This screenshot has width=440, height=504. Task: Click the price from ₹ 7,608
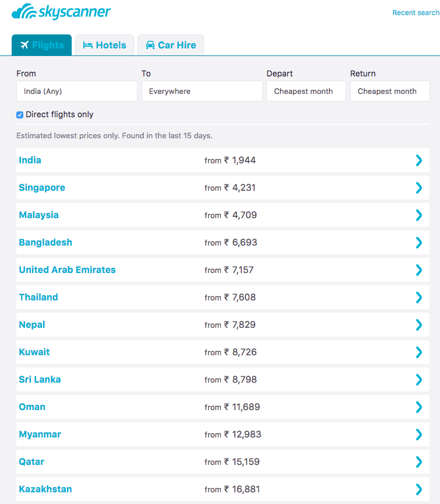pos(230,297)
